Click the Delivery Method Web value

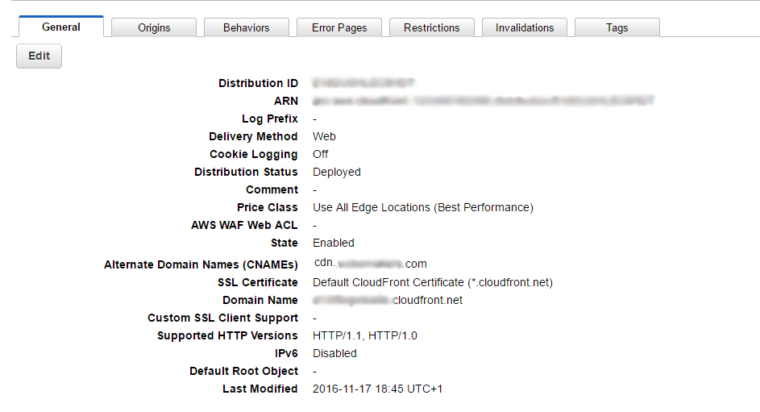tap(324, 137)
